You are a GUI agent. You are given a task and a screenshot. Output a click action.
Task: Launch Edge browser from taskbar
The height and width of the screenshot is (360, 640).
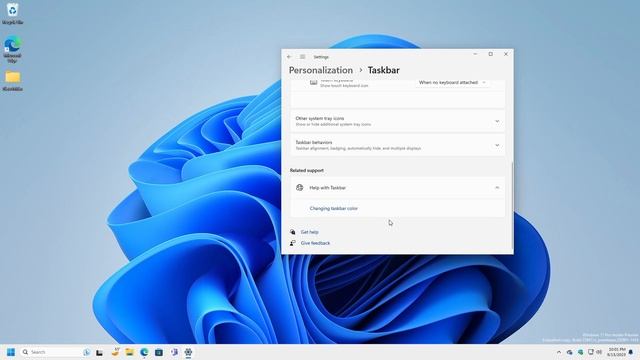click(x=144, y=352)
